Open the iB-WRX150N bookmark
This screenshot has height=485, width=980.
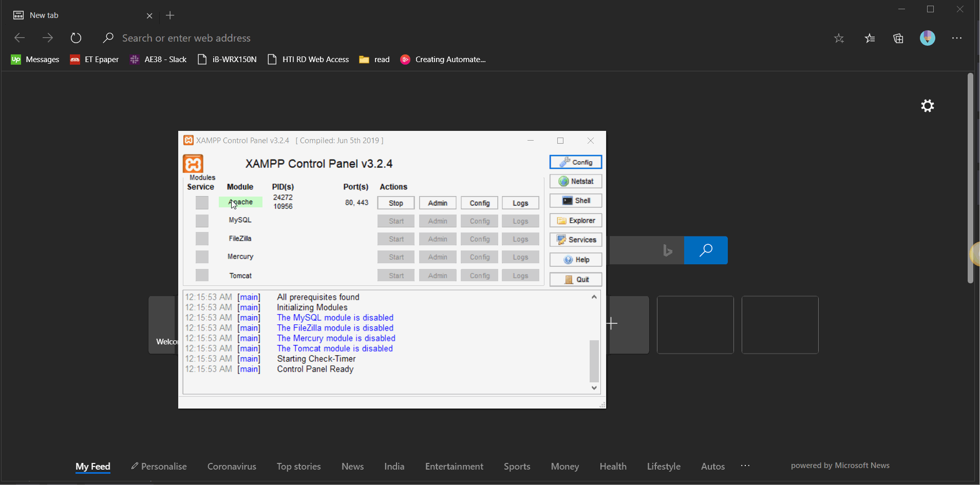227,60
